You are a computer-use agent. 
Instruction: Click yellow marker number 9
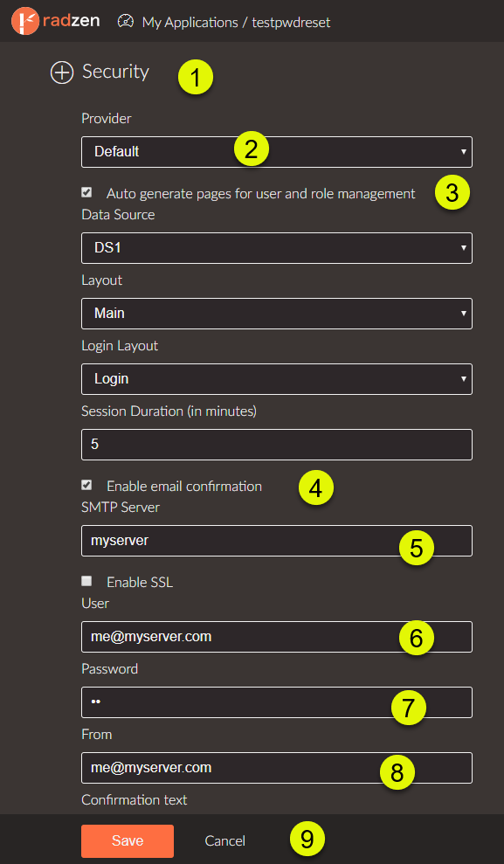[307, 840]
